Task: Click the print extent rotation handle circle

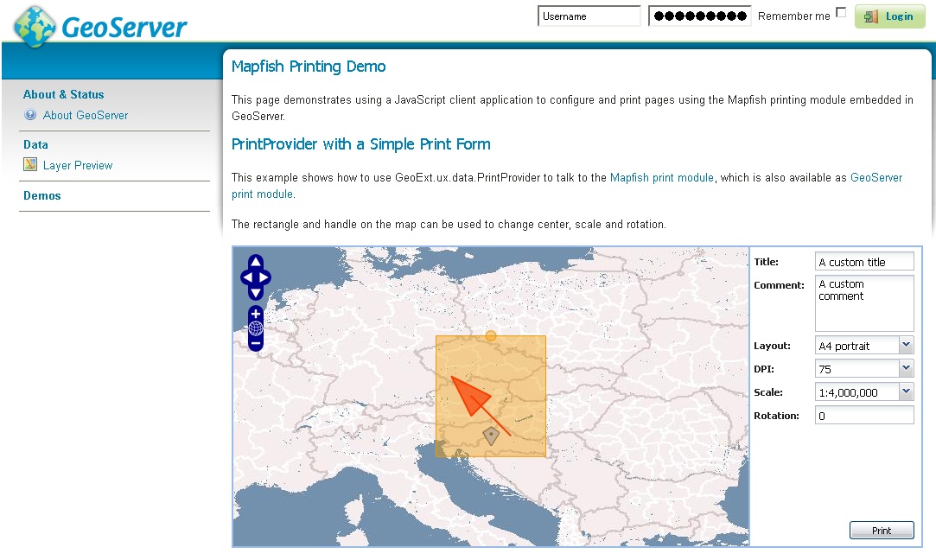Action: pos(491,335)
